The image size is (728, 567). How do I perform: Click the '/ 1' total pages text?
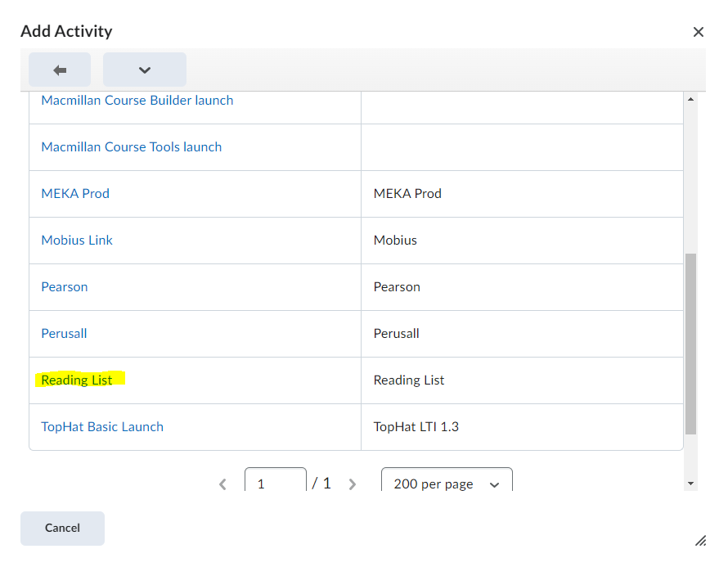coord(321,484)
